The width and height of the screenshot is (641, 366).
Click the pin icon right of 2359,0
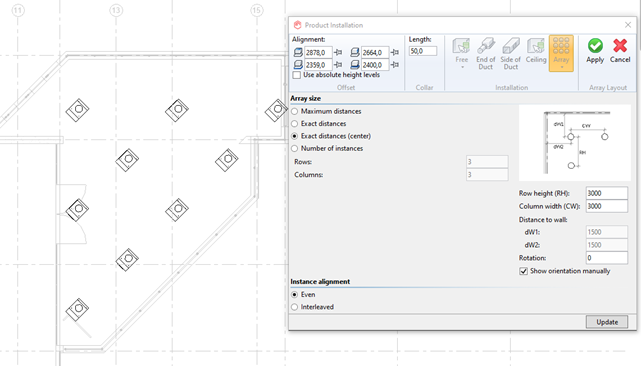coord(338,65)
